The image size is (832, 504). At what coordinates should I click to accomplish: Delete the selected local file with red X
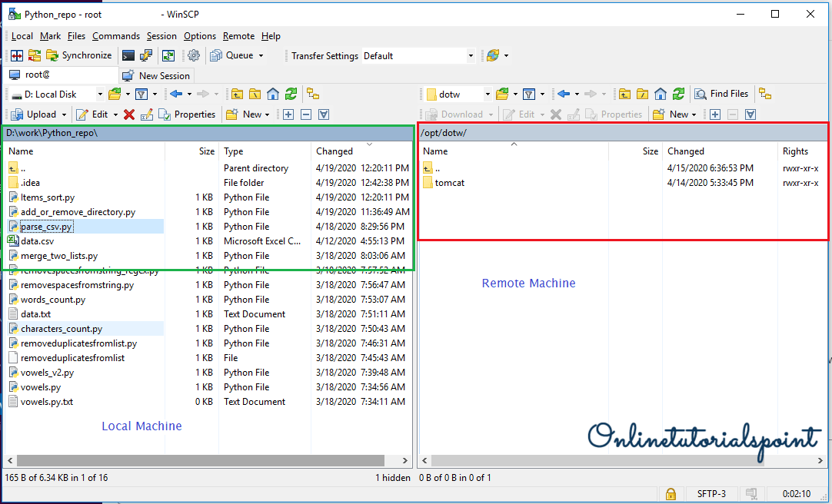click(x=129, y=114)
